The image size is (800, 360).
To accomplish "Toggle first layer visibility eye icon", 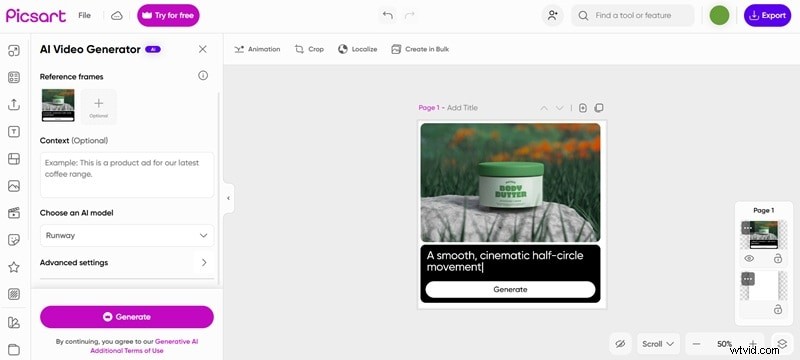I will [x=749, y=259].
